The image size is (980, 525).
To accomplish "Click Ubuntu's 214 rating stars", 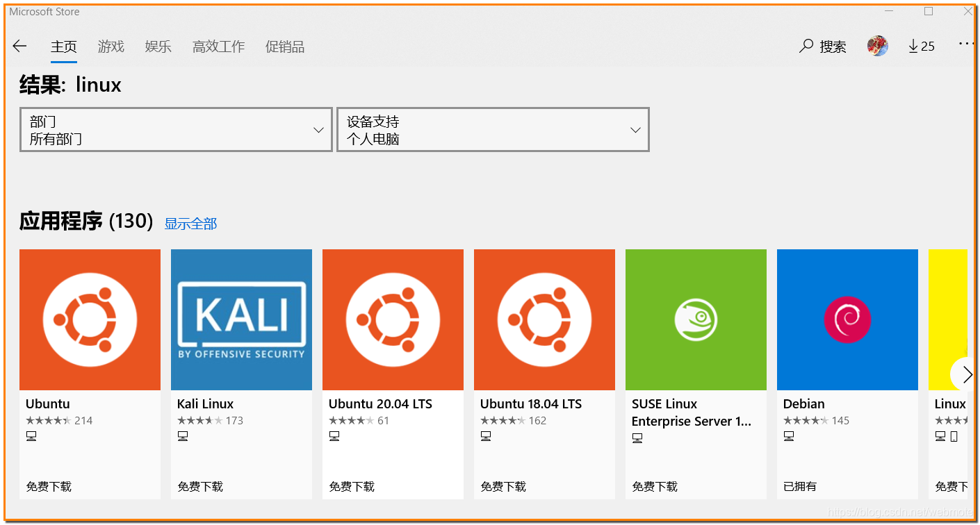I will pyautogui.click(x=48, y=421).
